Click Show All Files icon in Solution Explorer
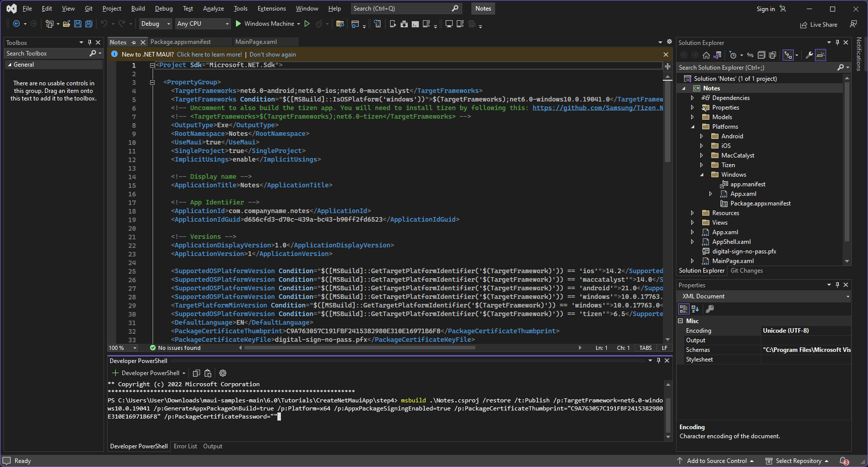The height and width of the screenshot is (467, 868). click(x=773, y=55)
